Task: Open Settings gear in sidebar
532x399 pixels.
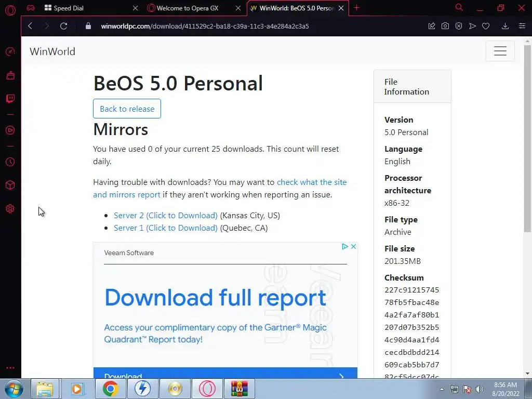Action: click(10, 209)
